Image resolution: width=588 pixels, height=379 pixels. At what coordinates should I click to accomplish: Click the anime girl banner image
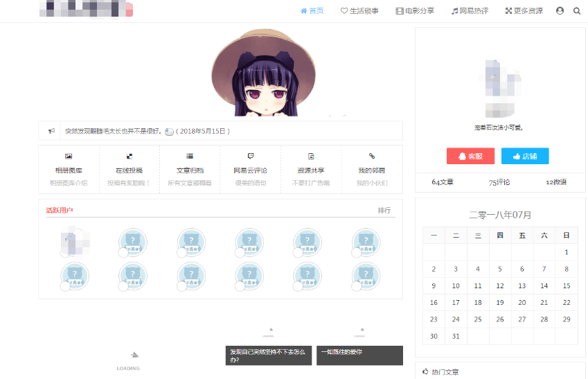(264, 73)
